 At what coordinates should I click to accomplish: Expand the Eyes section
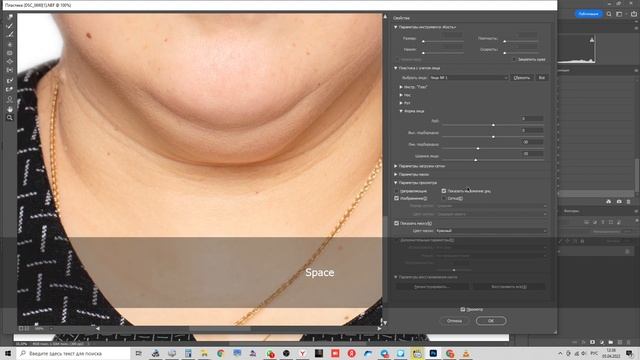[x=401, y=87]
